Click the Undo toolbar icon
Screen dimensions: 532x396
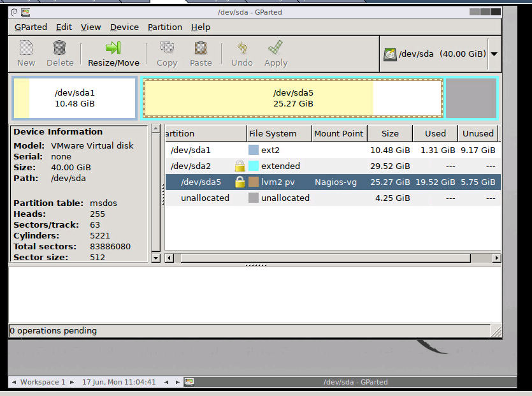coord(242,48)
